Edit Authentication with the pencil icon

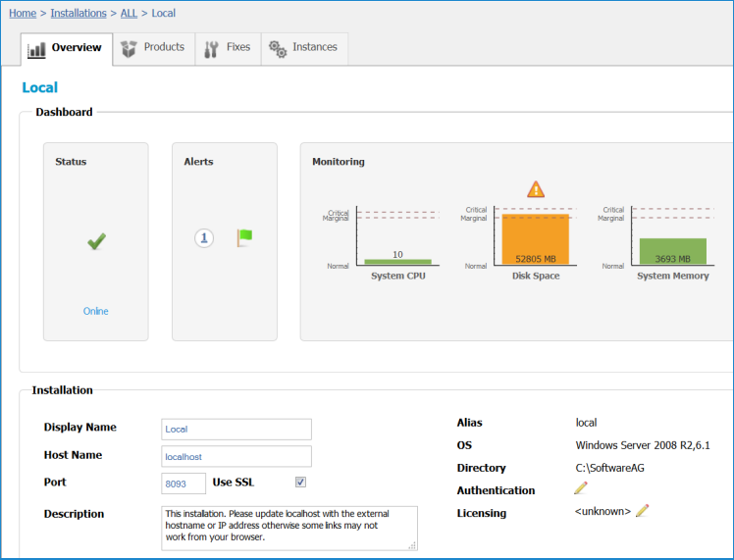click(x=581, y=488)
